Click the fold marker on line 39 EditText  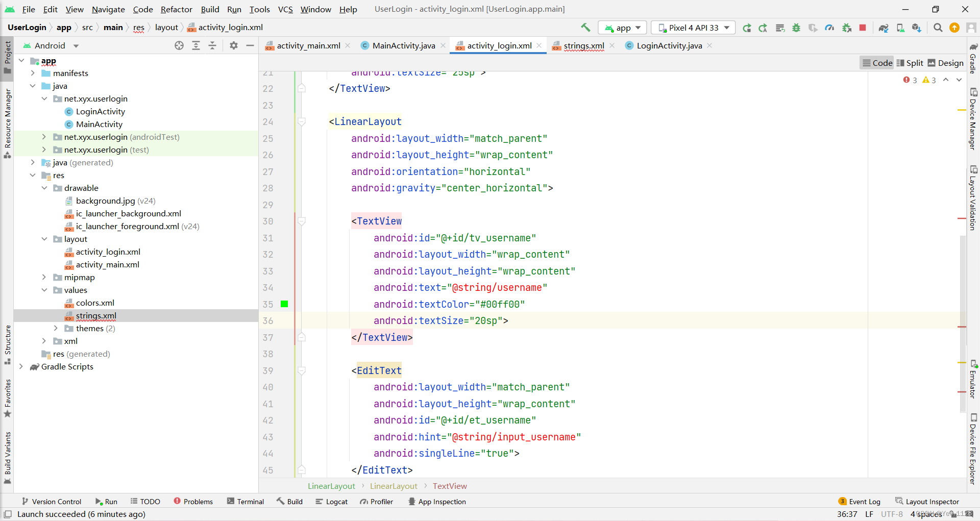click(x=302, y=370)
